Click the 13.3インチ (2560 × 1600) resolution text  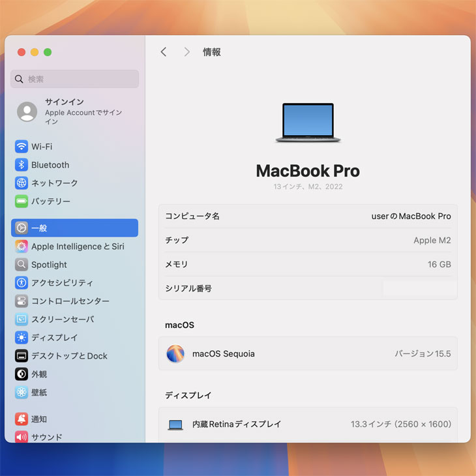401,424
